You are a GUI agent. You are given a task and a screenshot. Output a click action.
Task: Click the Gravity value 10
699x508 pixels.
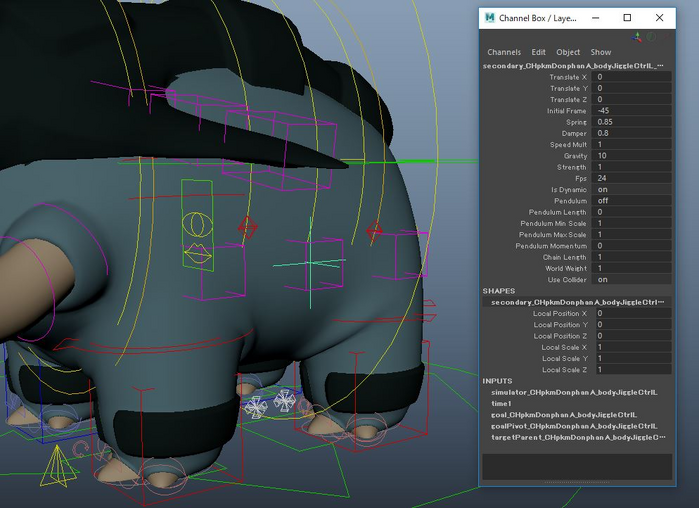(631, 156)
